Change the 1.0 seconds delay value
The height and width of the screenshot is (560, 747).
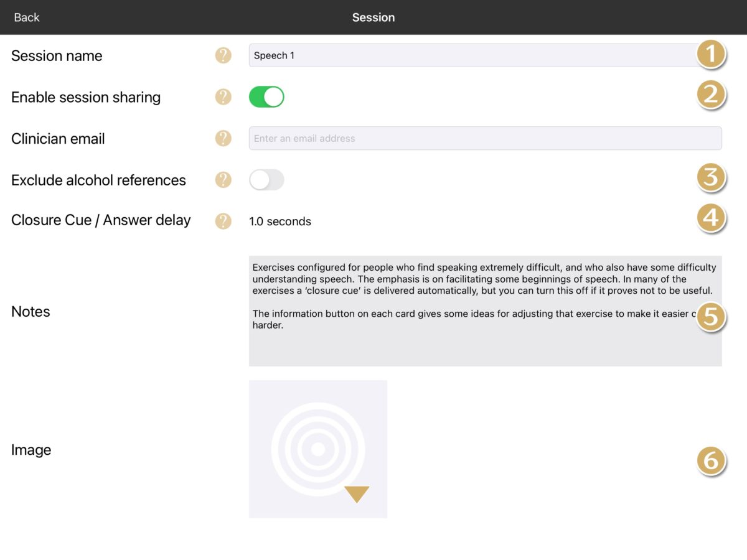click(280, 222)
